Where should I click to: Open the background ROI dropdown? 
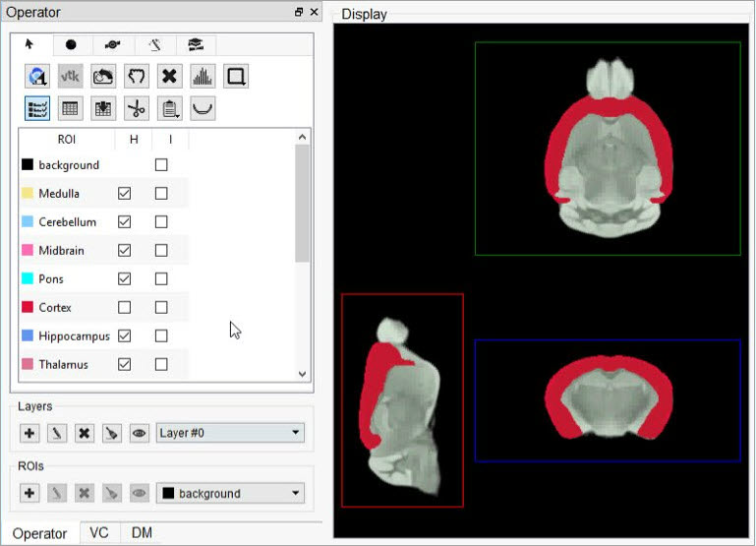230,493
